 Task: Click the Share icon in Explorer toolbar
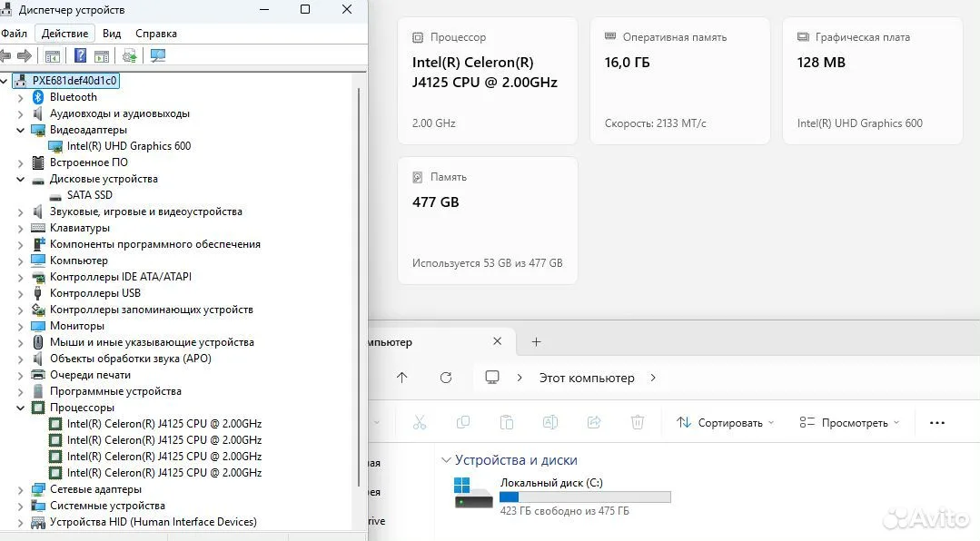coord(594,423)
